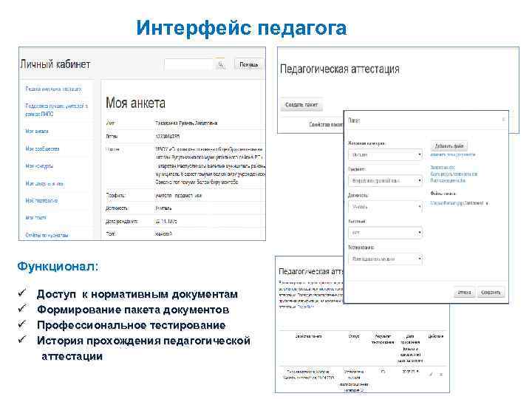
Task: Click the search input field in Личный кабинет
Action: (x=189, y=64)
